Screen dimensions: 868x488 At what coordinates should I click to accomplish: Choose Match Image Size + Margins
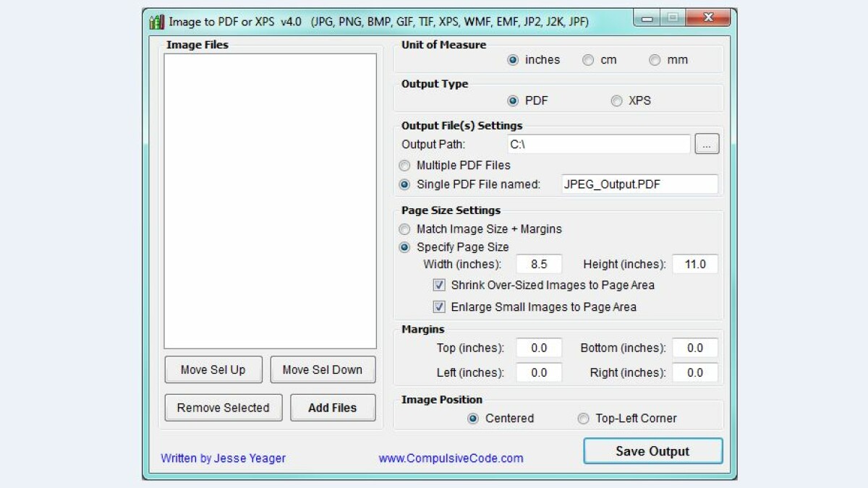point(405,229)
